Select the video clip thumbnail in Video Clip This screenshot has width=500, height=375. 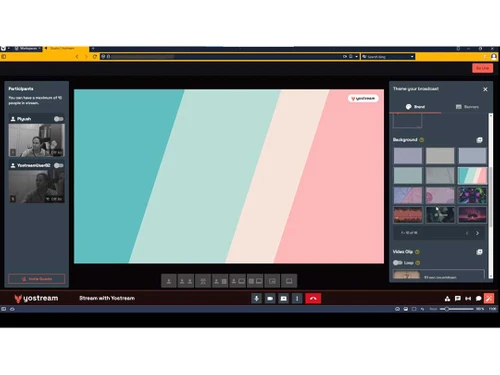click(406, 275)
